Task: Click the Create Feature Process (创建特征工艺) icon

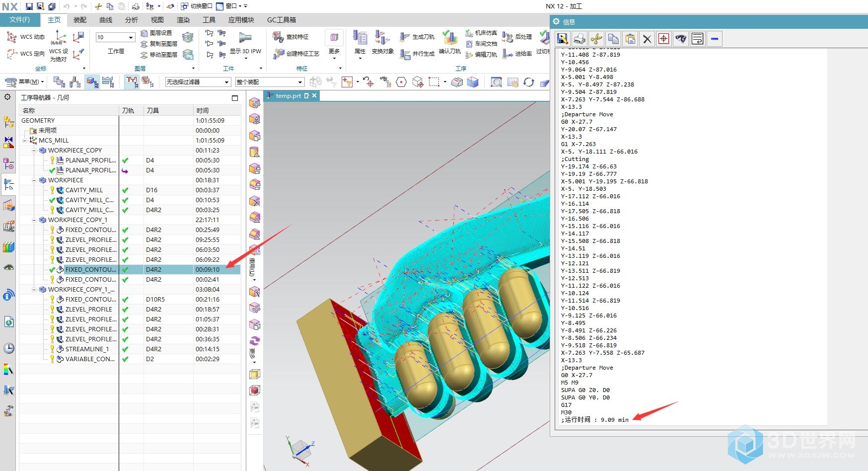Action: [278, 53]
